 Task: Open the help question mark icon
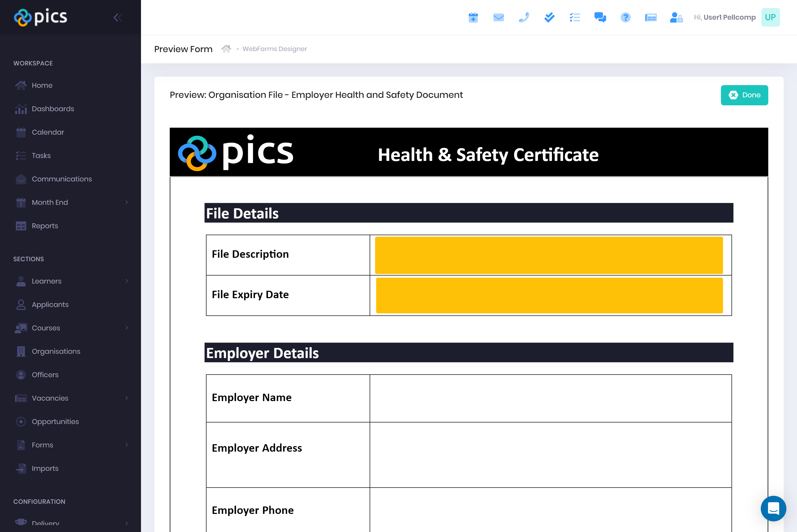tap(625, 17)
